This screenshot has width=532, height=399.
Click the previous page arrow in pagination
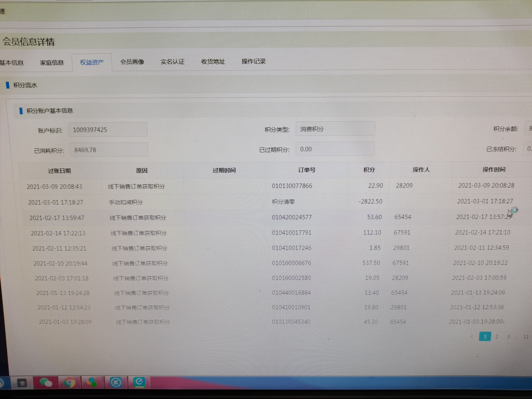click(472, 337)
